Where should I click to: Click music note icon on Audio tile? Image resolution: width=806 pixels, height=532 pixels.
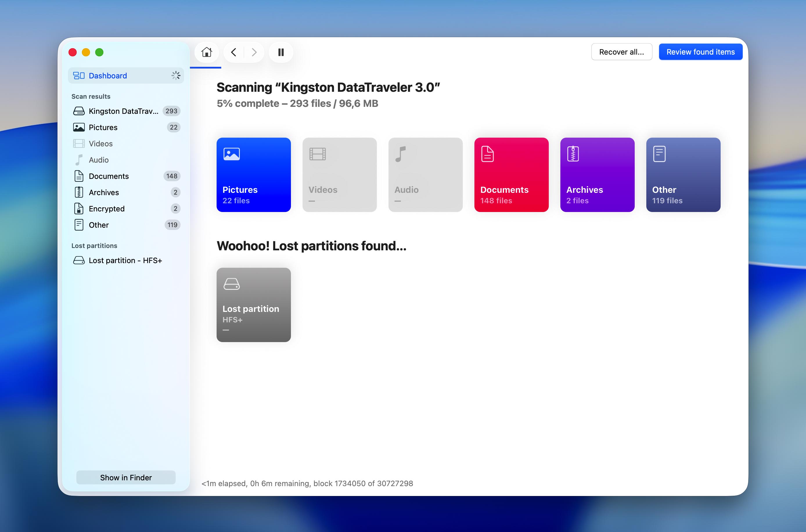click(401, 154)
